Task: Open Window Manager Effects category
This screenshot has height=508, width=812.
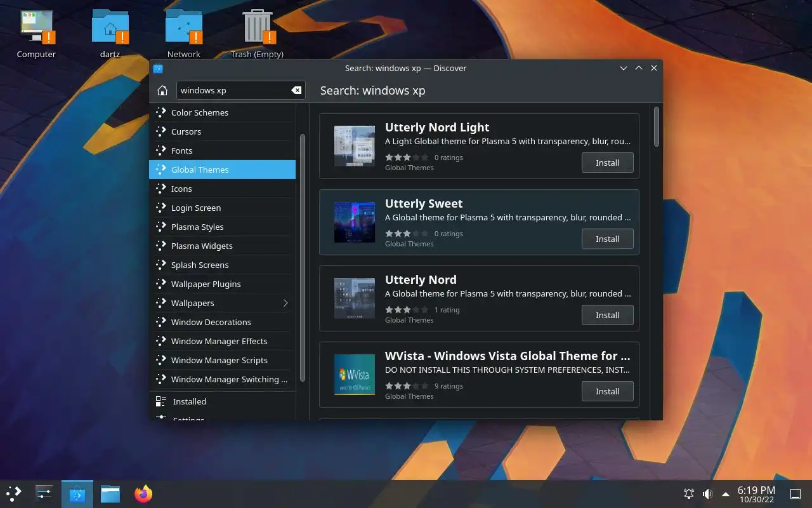Action: (x=222, y=341)
